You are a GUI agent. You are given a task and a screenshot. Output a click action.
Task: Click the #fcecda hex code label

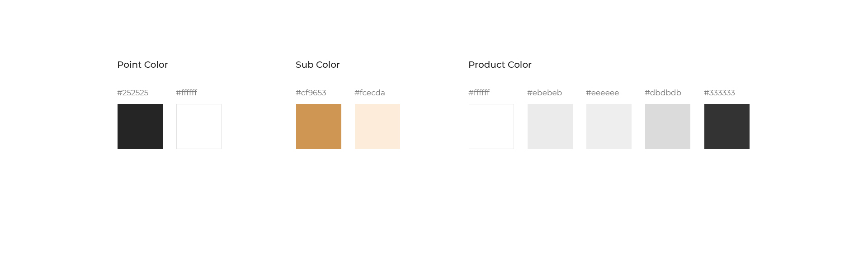click(370, 93)
